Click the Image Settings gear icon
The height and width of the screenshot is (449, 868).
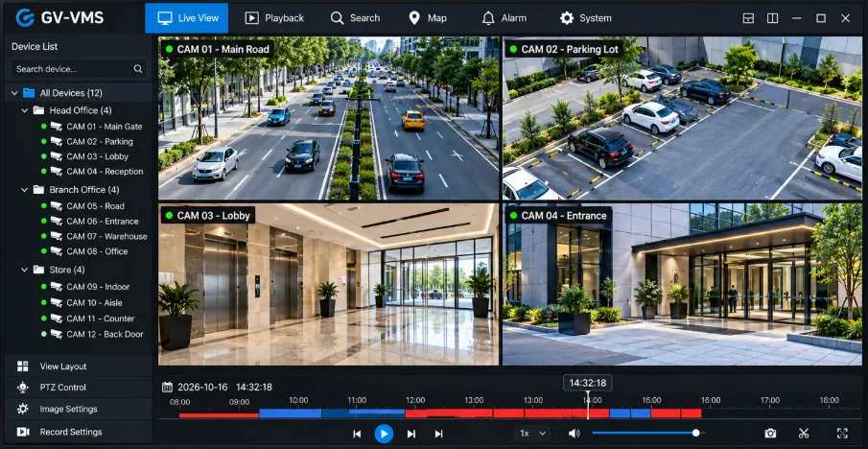(x=23, y=409)
